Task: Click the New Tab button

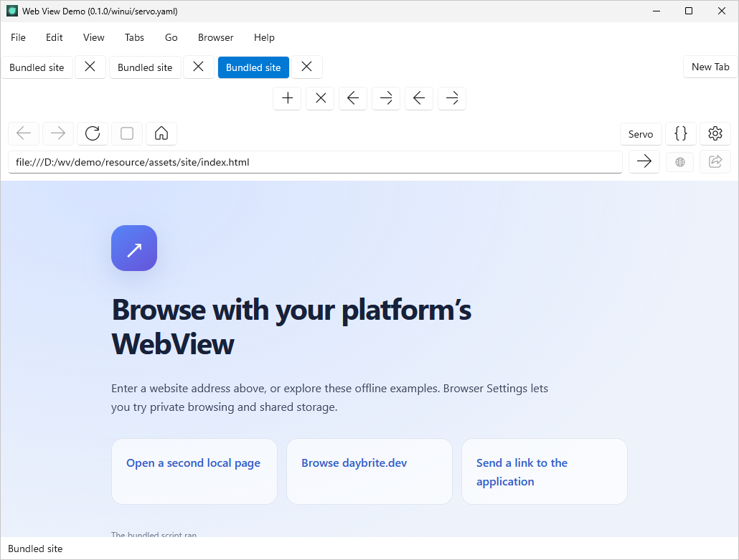Action: (710, 67)
